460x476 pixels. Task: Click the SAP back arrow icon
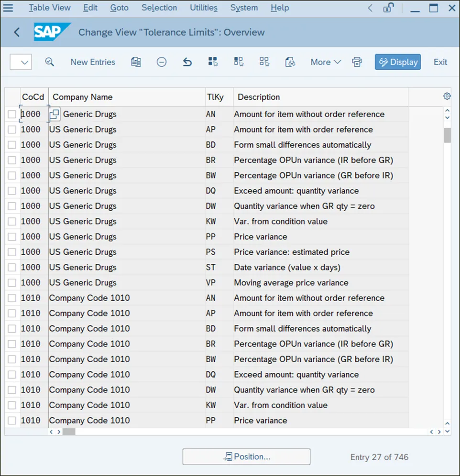[x=17, y=32]
